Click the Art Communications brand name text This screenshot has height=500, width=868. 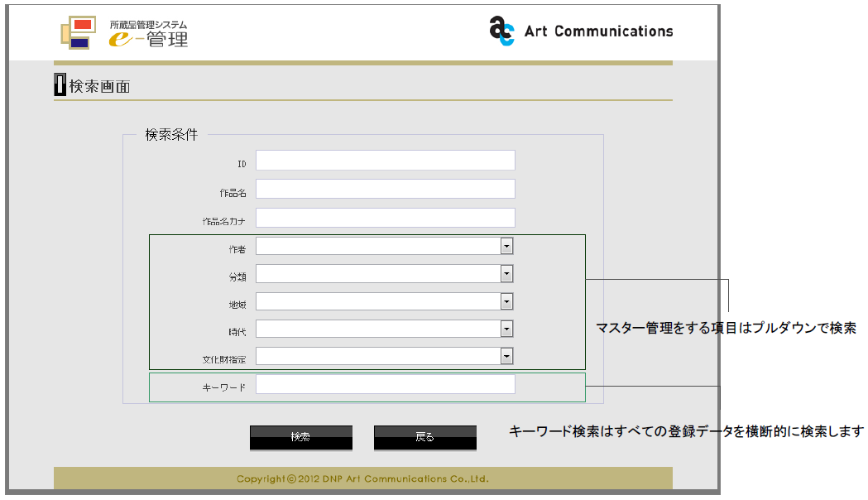[598, 31]
